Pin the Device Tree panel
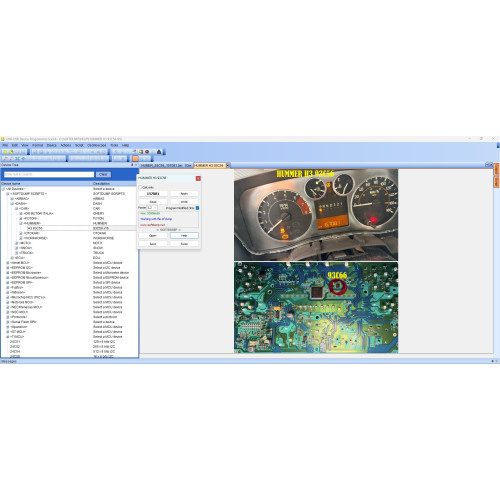 (132, 165)
